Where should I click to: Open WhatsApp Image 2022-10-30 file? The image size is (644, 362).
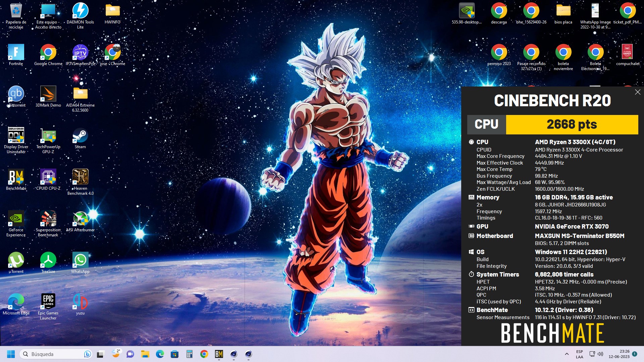[595, 16]
